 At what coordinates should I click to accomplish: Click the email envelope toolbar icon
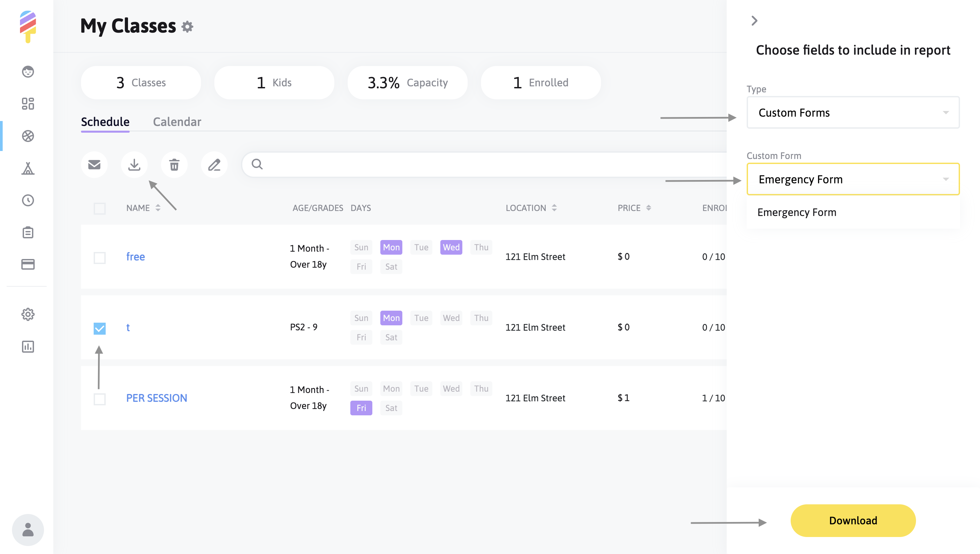(94, 165)
